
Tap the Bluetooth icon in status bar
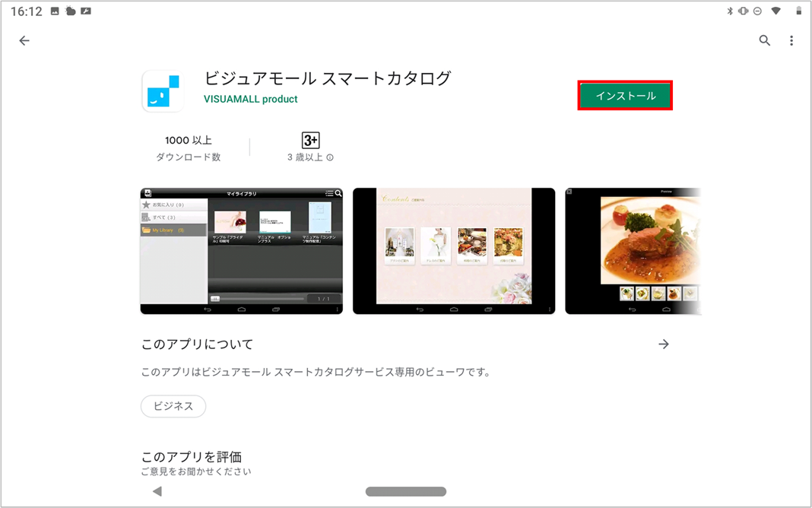tap(730, 11)
